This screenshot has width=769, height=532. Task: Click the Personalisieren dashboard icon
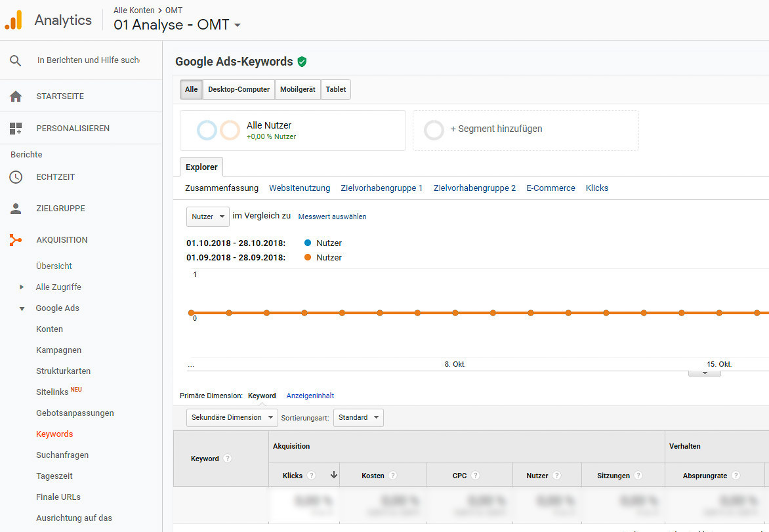click(16, 129)
